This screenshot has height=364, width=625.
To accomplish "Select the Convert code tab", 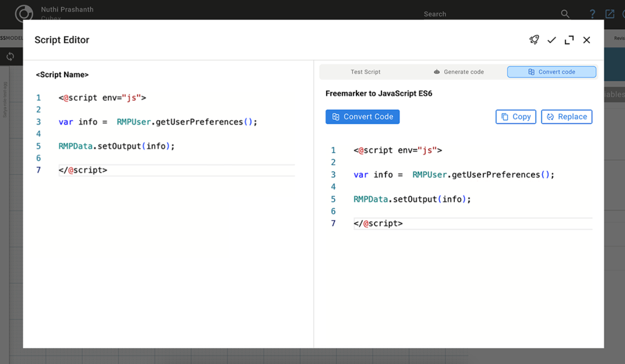I will pyautogui.click(x=552, y=72).
